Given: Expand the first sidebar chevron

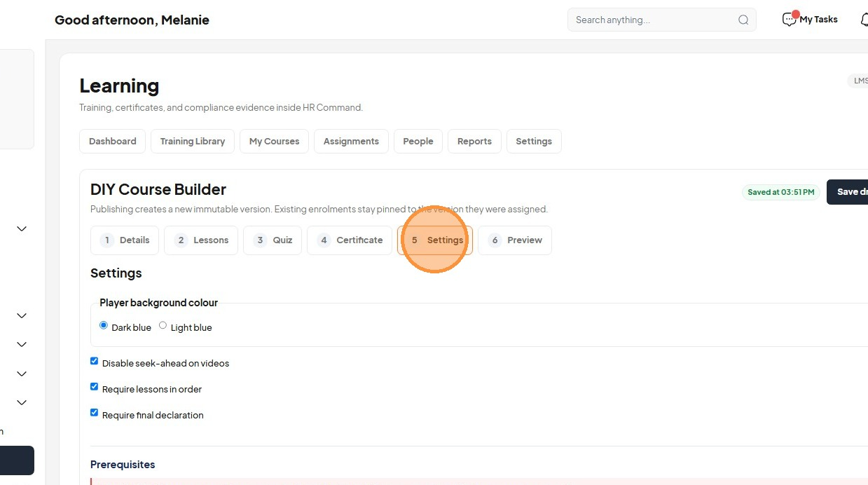Looking at the screenshot, I should 22,228.
